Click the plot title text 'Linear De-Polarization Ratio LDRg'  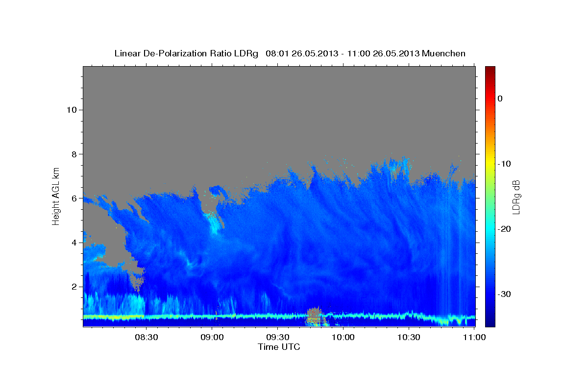tap(186, 53)
